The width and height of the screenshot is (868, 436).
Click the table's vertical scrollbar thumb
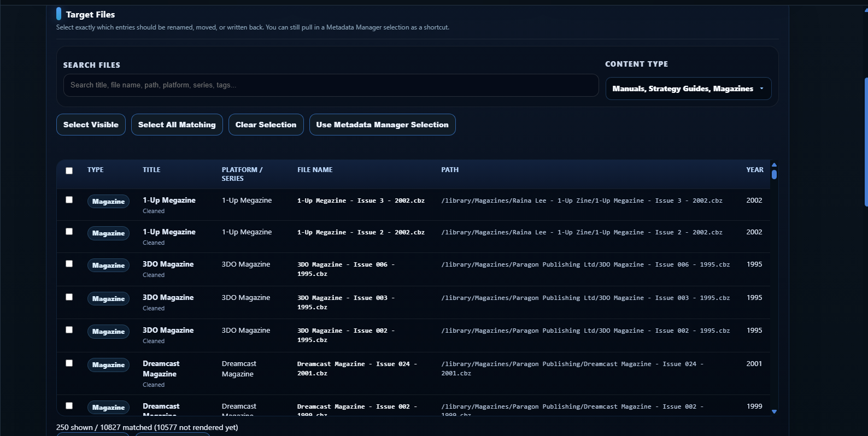point(774,174)
